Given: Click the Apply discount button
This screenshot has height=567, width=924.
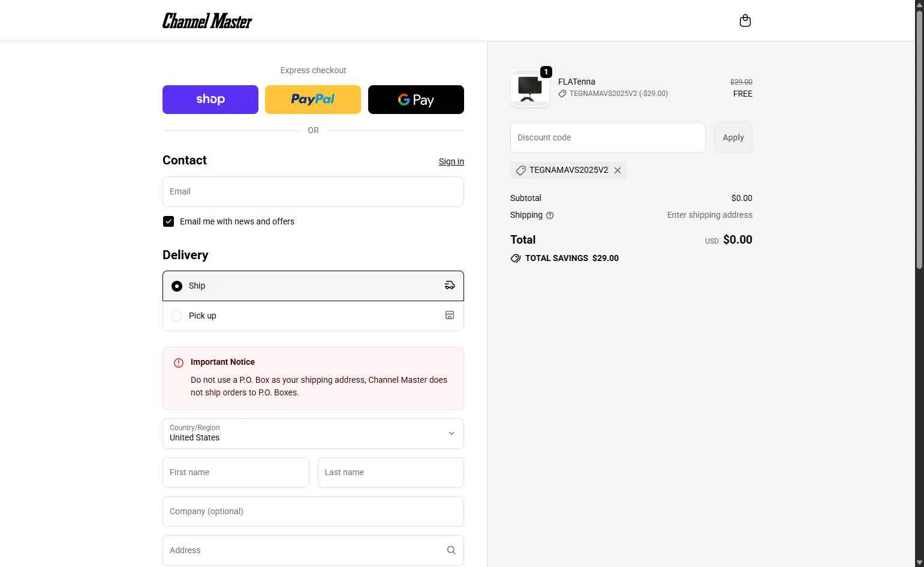Looking at the screenshot, I should [x=733, y=137].
